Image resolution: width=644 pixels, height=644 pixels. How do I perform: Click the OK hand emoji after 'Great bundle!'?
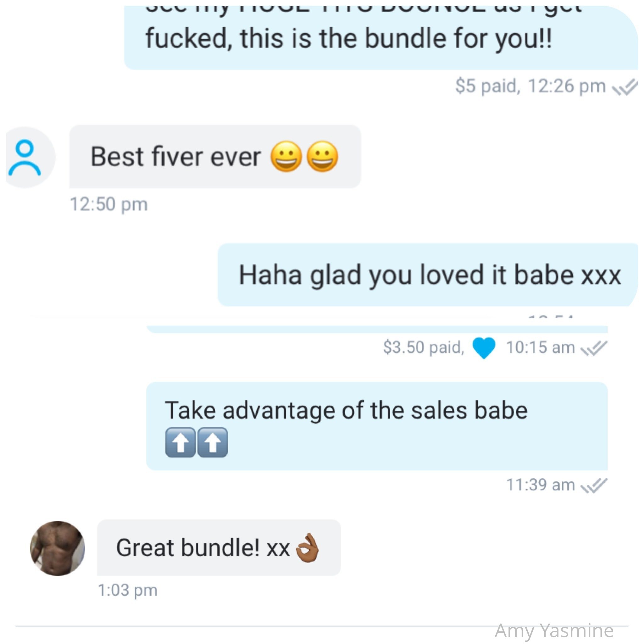click(307, 548)
